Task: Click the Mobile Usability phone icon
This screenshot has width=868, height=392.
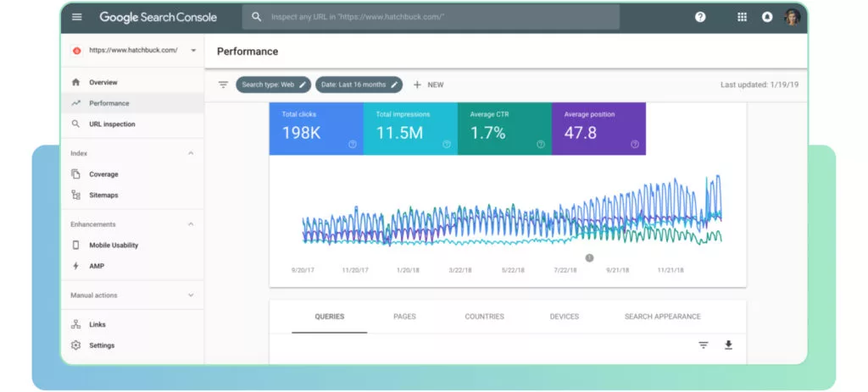Action: tap(75, 245)
